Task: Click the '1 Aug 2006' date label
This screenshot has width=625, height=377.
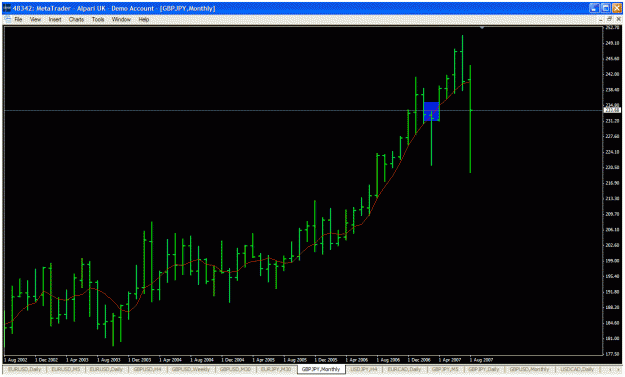Action: [389, 360]
